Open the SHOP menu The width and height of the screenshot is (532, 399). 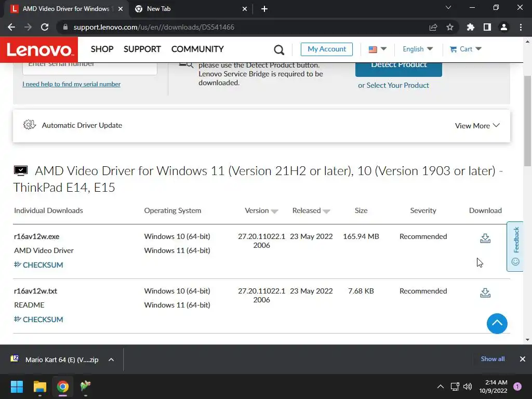[102, 49]
